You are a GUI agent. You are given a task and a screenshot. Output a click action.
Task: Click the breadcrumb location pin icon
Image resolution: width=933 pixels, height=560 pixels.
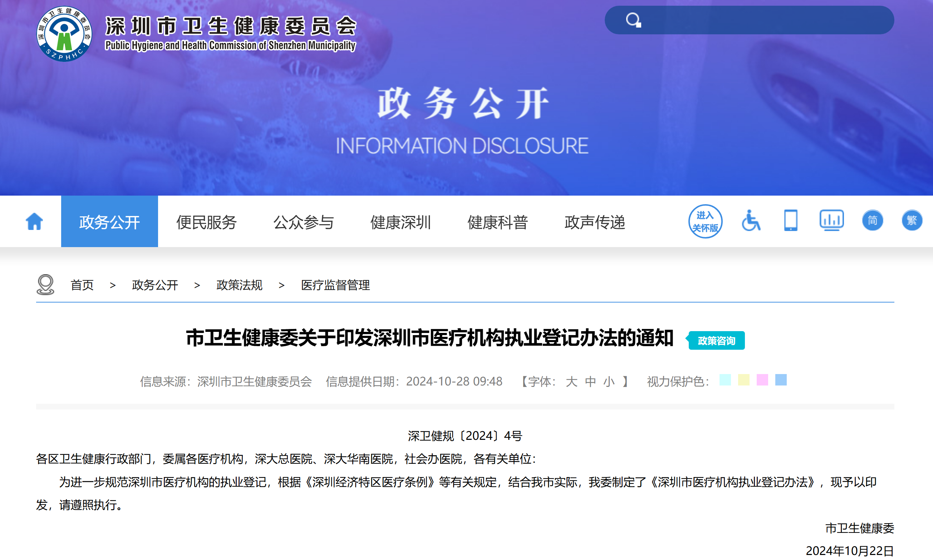coord(45,285)
